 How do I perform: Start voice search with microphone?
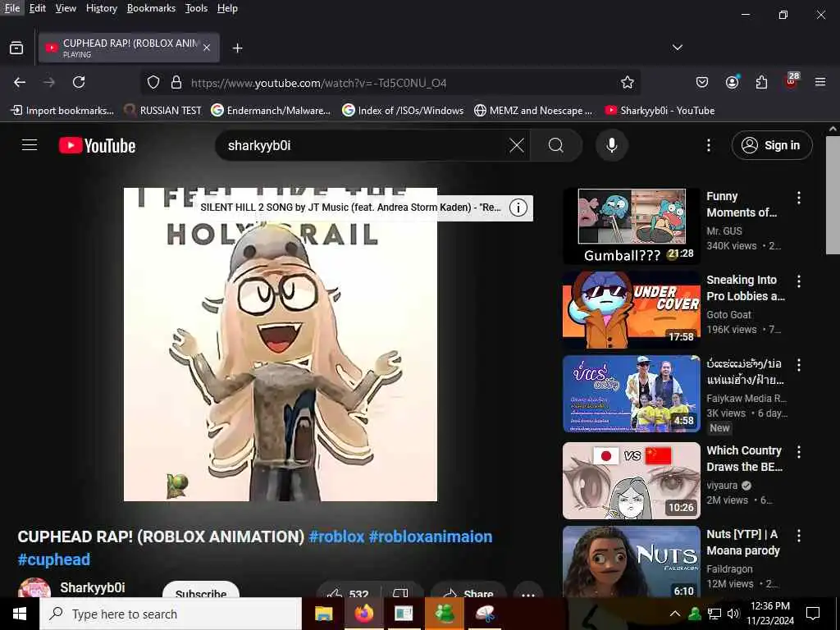[611, 145]
